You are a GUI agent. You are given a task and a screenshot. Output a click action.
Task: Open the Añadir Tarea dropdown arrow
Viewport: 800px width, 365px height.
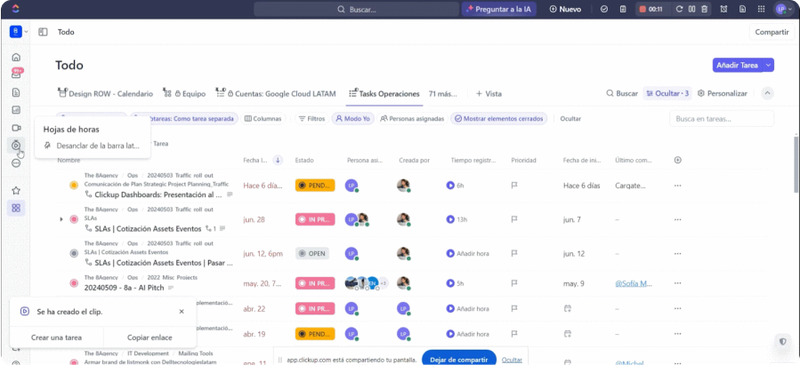(x=769, y=65)
